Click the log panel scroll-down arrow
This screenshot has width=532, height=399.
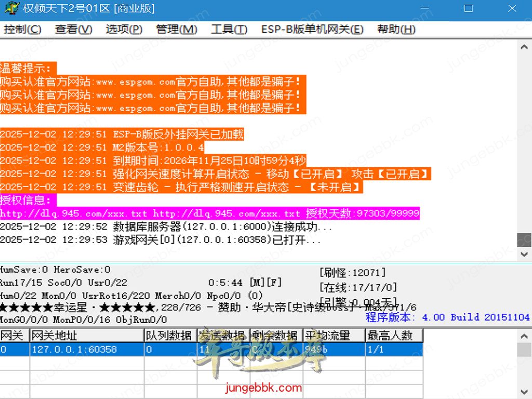[524, 255]
